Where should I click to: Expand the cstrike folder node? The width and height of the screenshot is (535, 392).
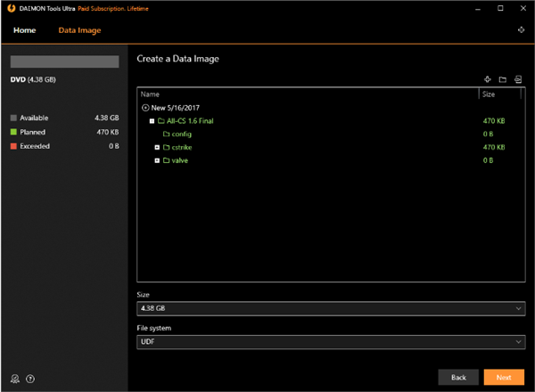click(x=157, y=147)
